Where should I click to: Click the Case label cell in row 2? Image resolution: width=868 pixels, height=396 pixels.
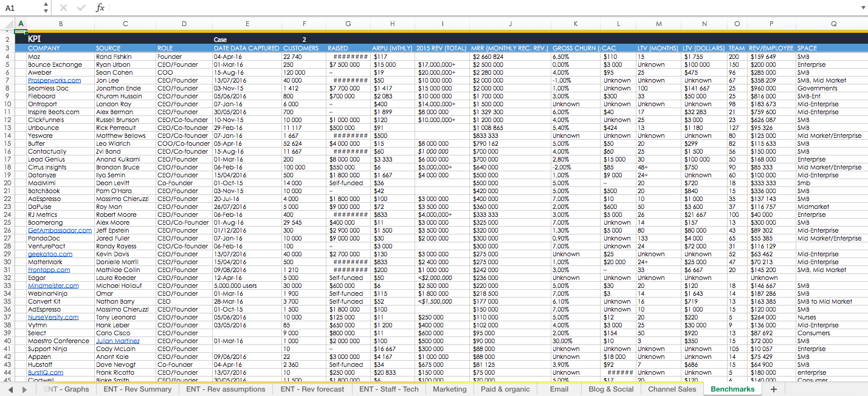(247, 39)
